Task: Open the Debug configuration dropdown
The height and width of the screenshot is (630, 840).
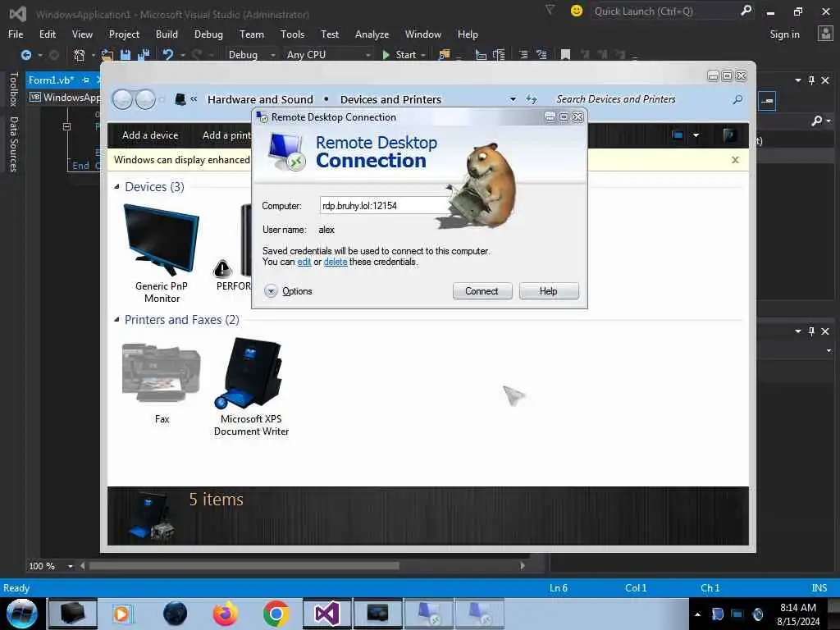Action: [x=272, y=55]
